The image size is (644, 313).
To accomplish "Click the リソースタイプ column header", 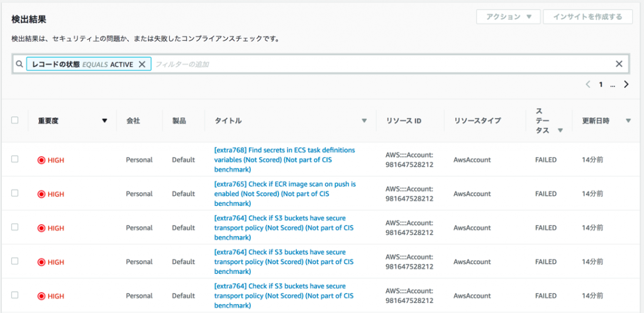I will [477, 121].
